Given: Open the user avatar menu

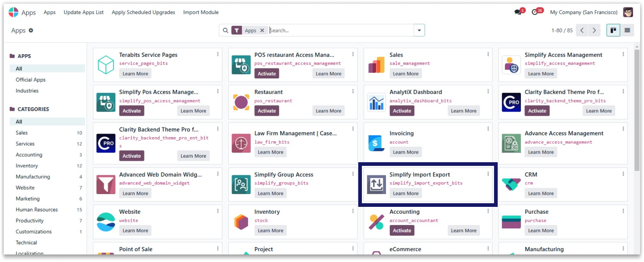Looking at the screenshot, I should click(x=628, y=12).
